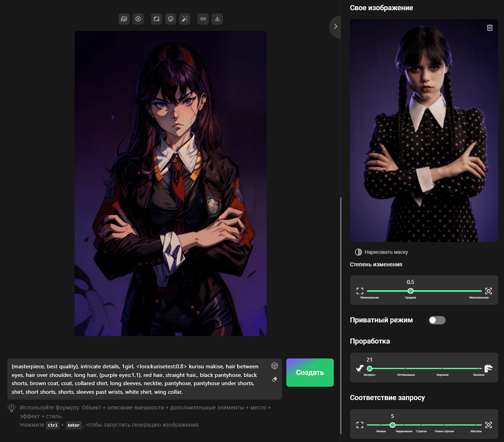The width and height of the screenshot is (504, 442).
Task: Set Проработка slider to Оптимальное
Action: pos(406,369)
